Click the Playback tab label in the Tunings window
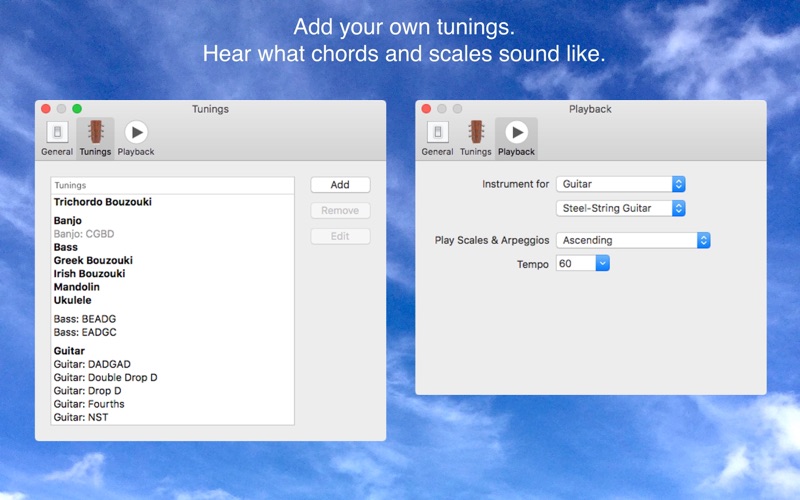 click(x=136, y=152)
